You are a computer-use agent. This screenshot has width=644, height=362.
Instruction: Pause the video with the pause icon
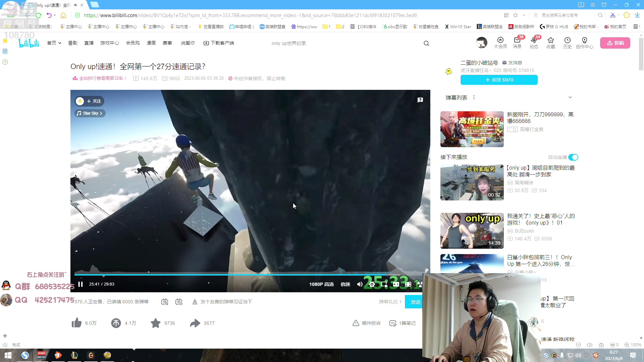[80, 284]
